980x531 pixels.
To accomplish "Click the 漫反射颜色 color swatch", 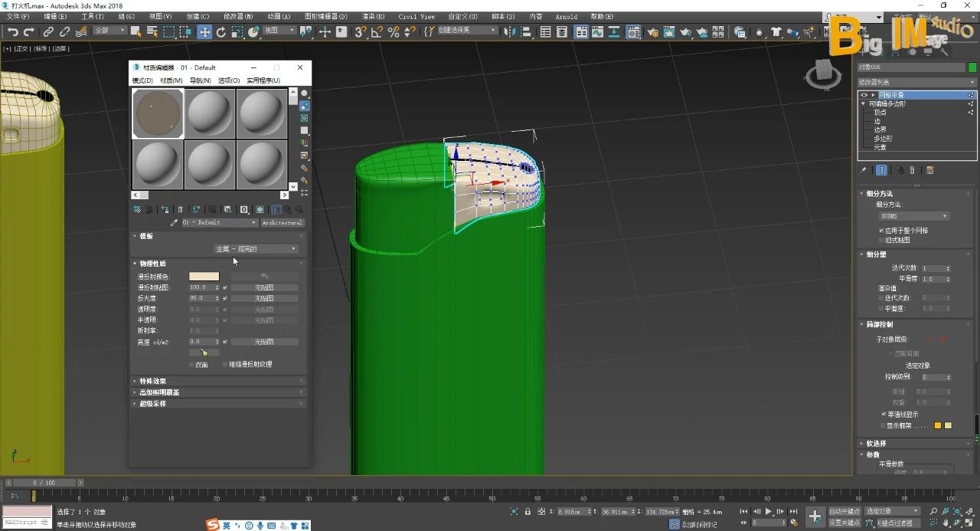I will [204, 277].
